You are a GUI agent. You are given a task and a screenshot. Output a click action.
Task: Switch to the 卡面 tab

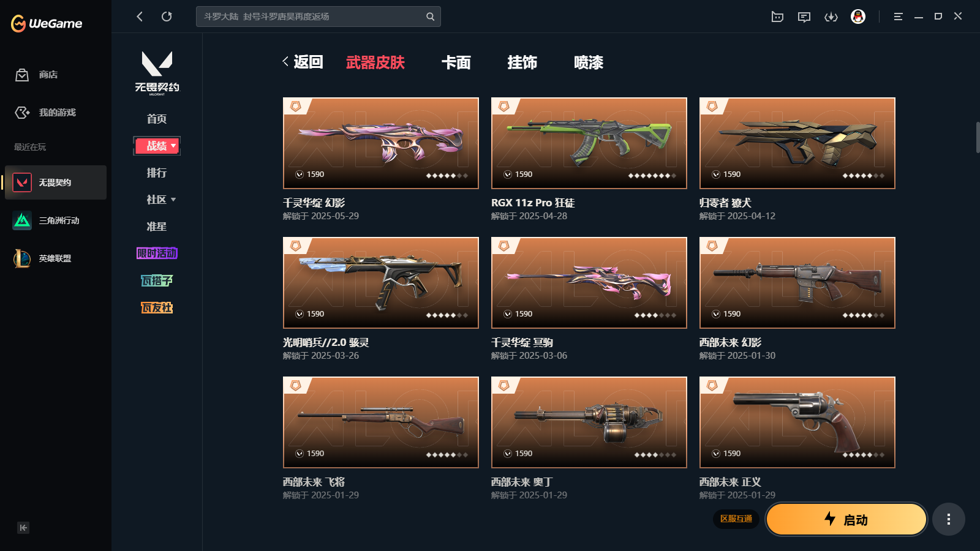456,62
